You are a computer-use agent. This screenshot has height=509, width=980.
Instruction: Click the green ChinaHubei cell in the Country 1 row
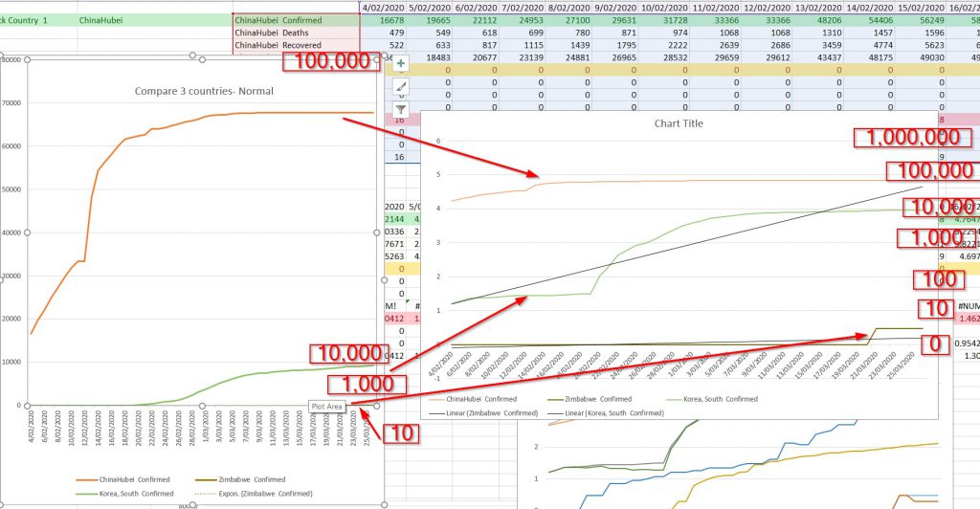click(x=103, y=19)
